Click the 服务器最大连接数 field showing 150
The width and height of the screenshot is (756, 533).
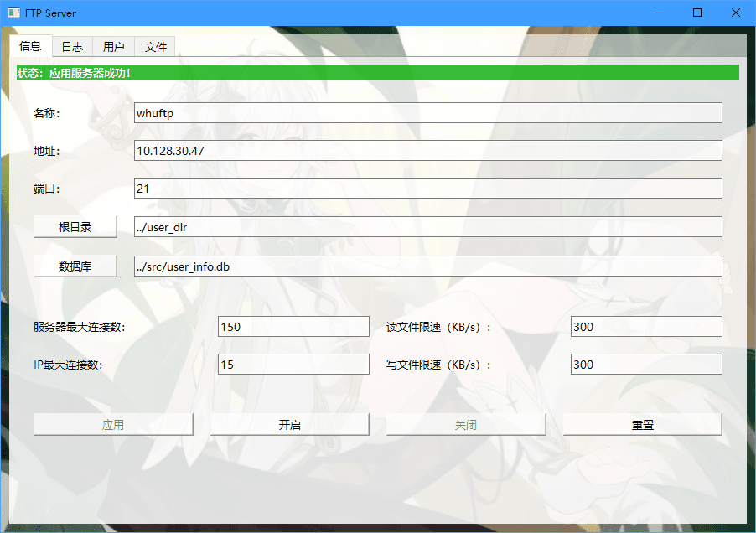(x=293, y=326)
